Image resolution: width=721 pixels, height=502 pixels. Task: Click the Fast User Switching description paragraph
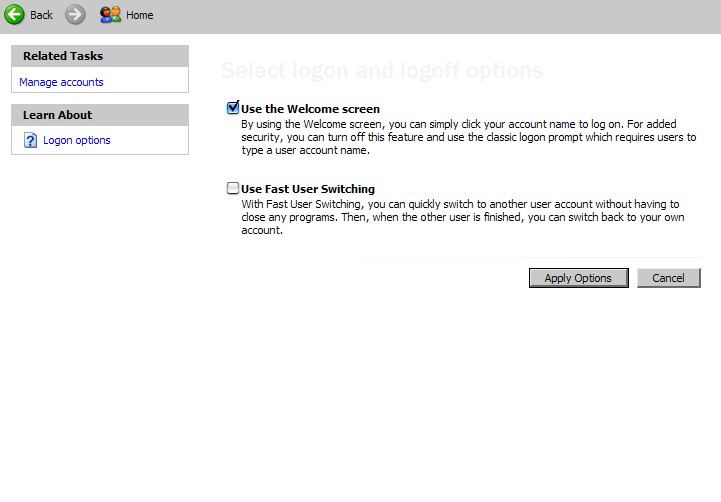(x=460, y=216)
